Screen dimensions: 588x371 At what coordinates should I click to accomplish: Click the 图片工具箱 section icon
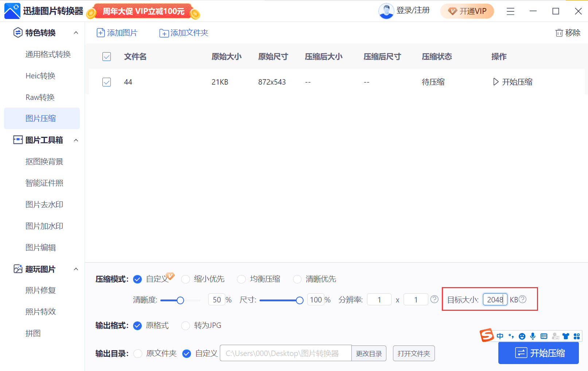(x=17, y=140)
